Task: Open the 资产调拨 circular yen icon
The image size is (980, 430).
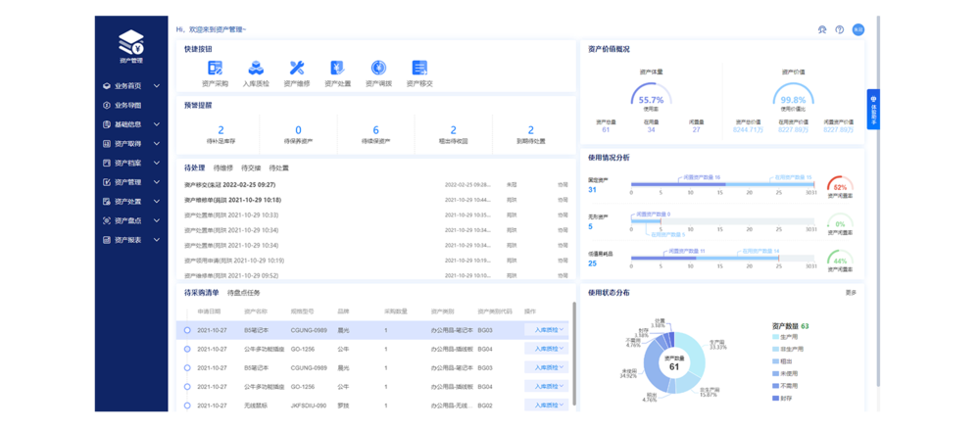Action: click(x=378, y=68)
